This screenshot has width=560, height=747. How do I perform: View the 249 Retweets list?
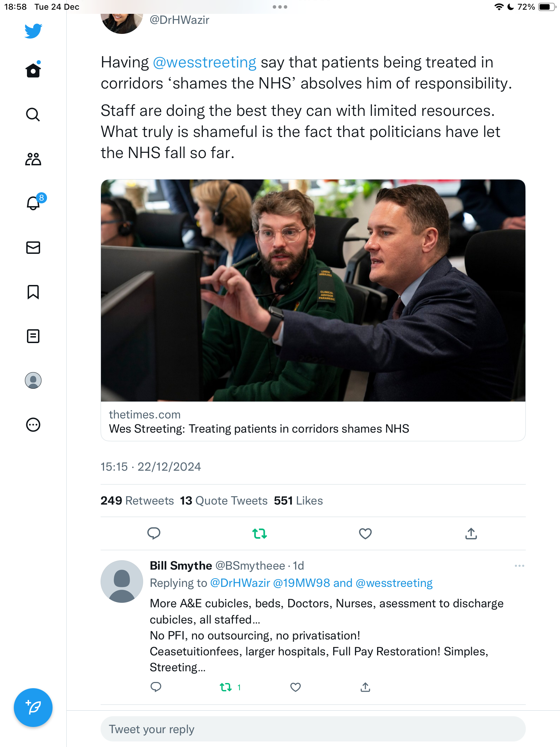[x=137, y=501]
